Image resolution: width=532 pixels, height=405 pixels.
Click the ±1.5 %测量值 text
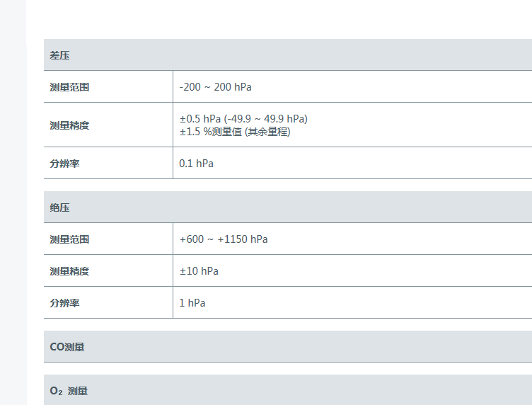click(211, 132)
